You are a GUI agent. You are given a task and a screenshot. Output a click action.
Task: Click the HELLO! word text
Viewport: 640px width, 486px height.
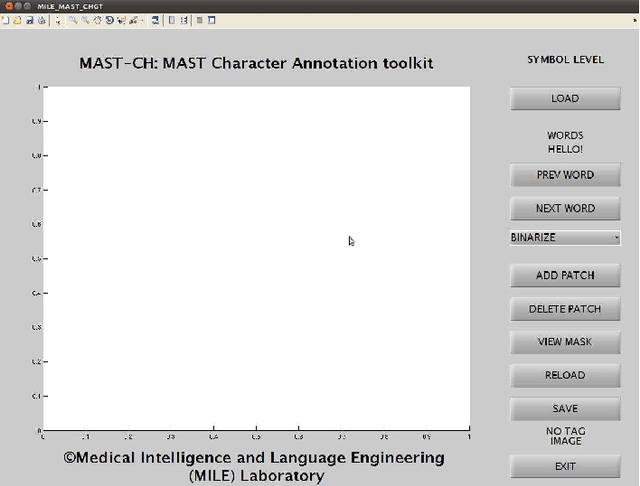click(x=565, y=149)
